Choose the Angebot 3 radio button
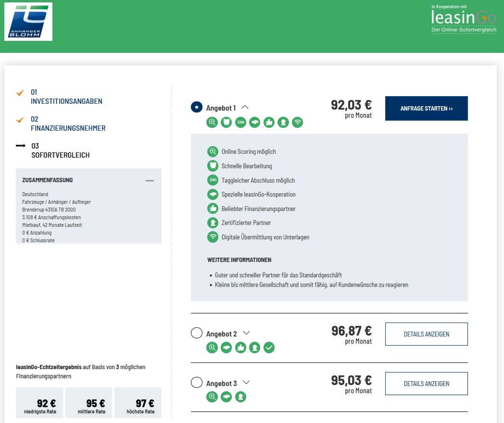The height and width of the screenshot is (423, 504). [x=197, y=383]
